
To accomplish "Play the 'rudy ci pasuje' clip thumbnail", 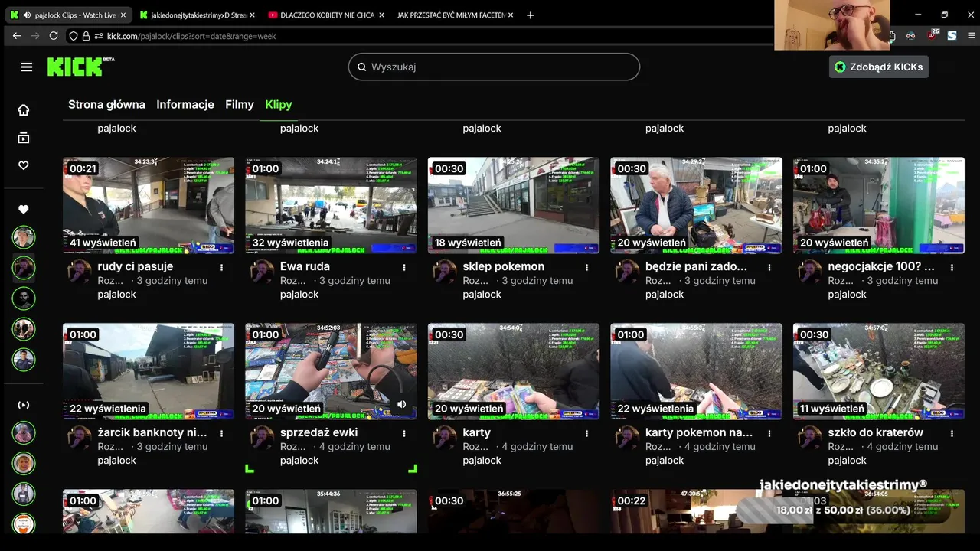I will point(149,205).
